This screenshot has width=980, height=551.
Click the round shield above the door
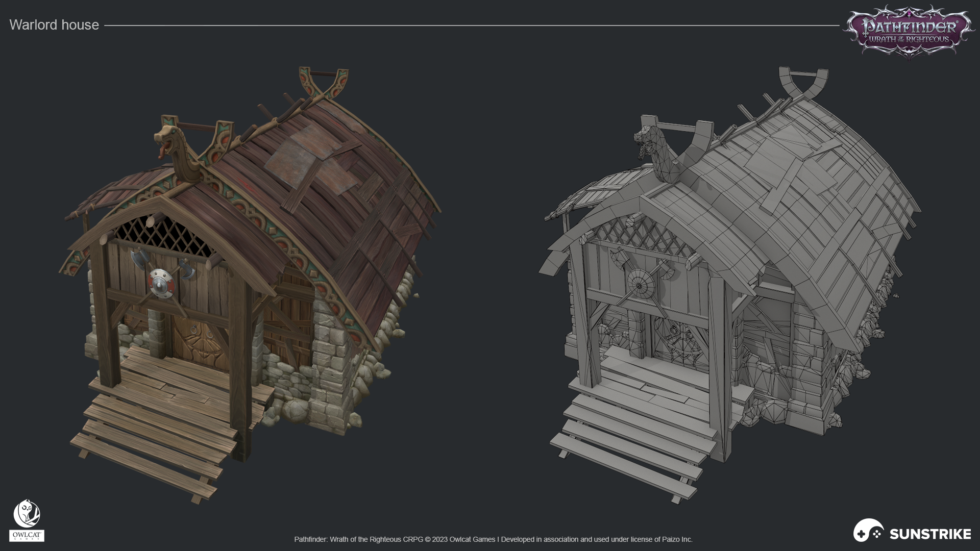coord(162,284)
